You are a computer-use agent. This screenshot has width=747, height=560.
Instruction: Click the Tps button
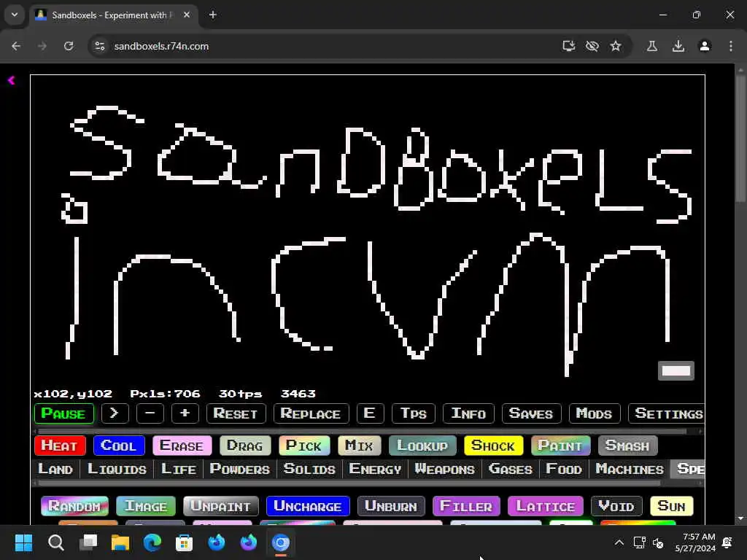(x=413, y=413)
